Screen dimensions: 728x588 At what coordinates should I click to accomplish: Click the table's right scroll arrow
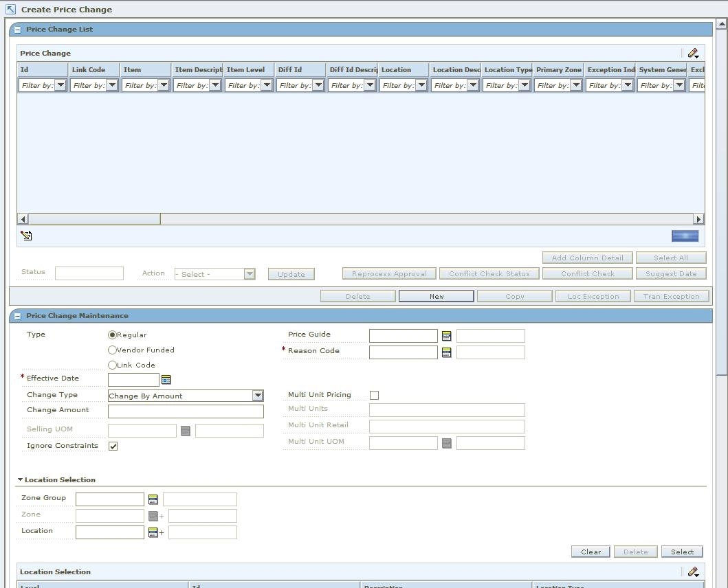(x=698, y=219)
